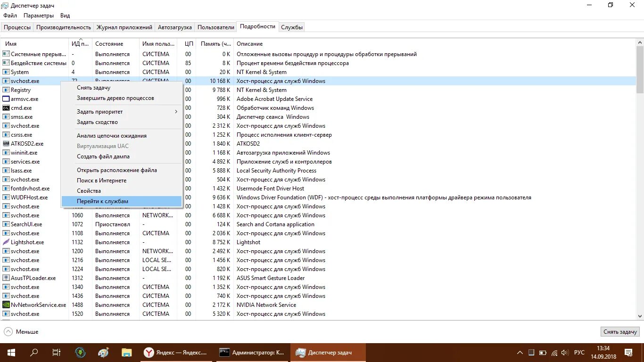Click the РУС language indicator
Viewport: 644px width, 362px height.
pyautogui.click(x=579, y=353)
